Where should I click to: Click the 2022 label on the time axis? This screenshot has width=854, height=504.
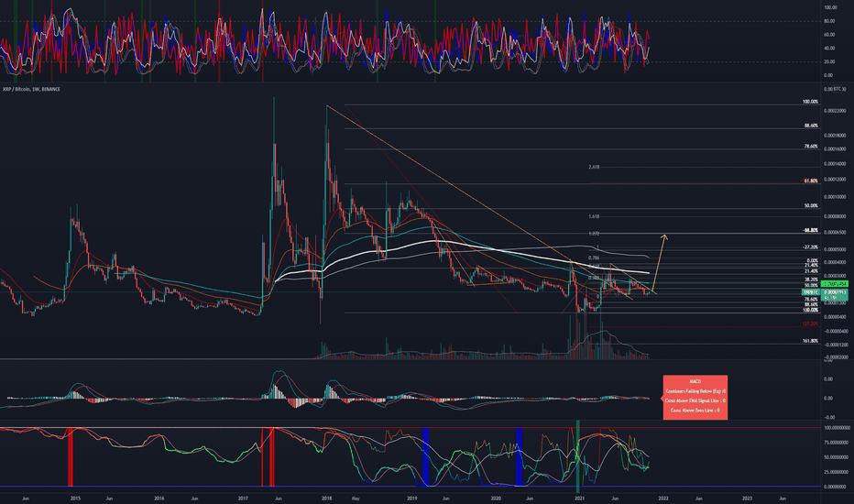pos(663,498)
